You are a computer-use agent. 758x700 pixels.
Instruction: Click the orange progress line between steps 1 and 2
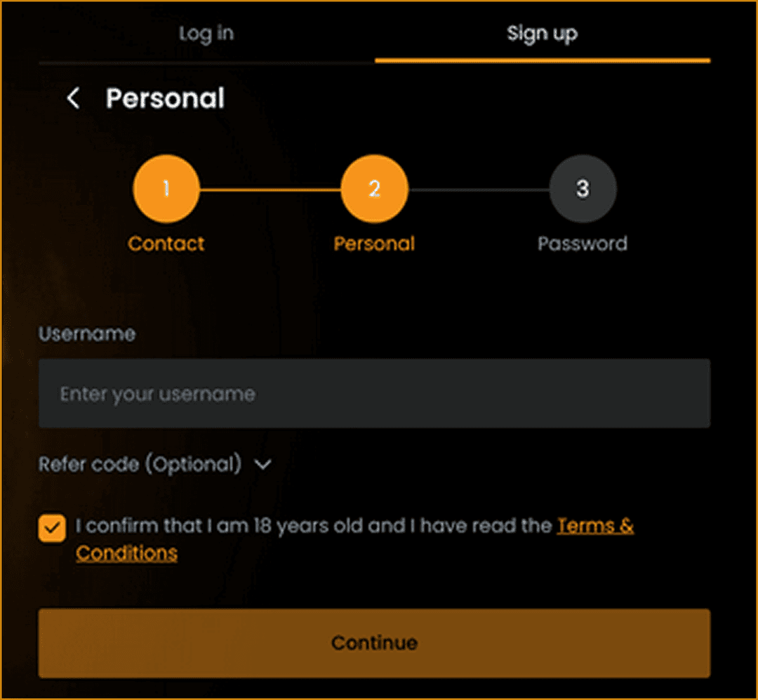click(271, 190)
